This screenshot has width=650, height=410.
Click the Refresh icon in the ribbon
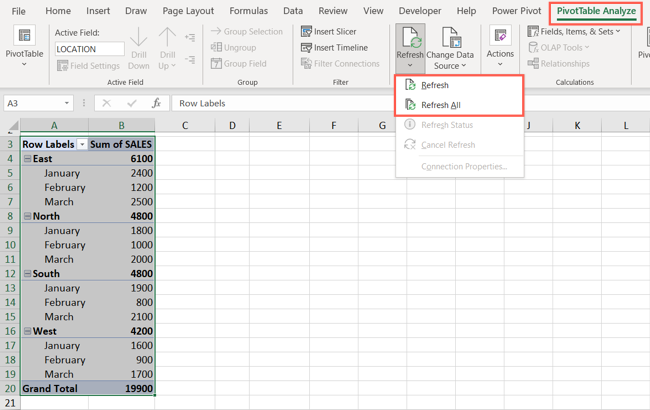click(410, 38)
